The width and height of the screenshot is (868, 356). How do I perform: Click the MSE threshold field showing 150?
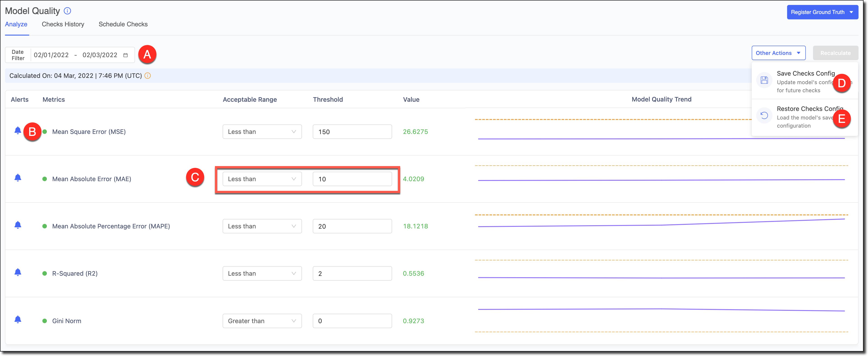pos(352,132)
